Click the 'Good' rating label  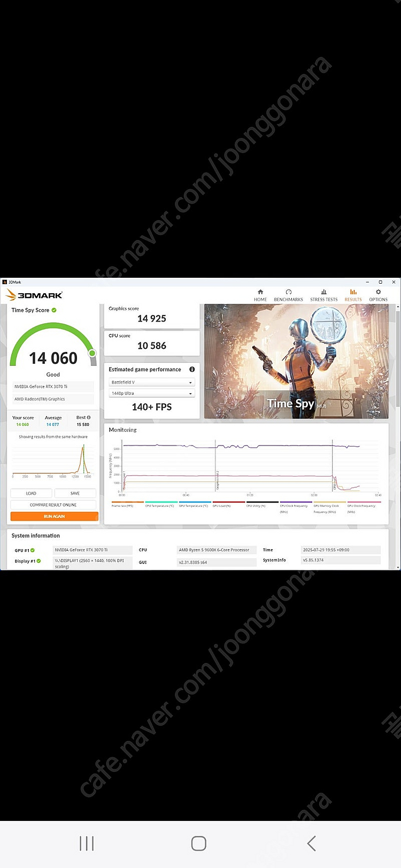point(53,374)
